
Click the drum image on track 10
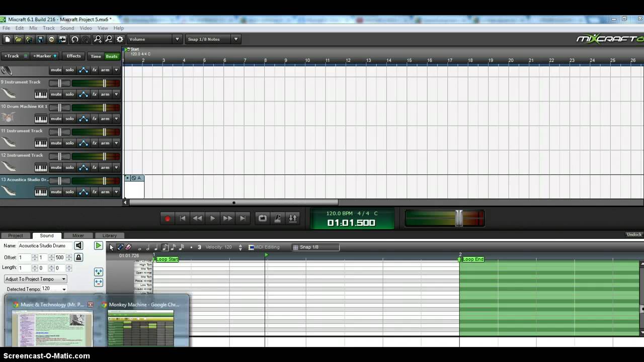pos(8,118)
